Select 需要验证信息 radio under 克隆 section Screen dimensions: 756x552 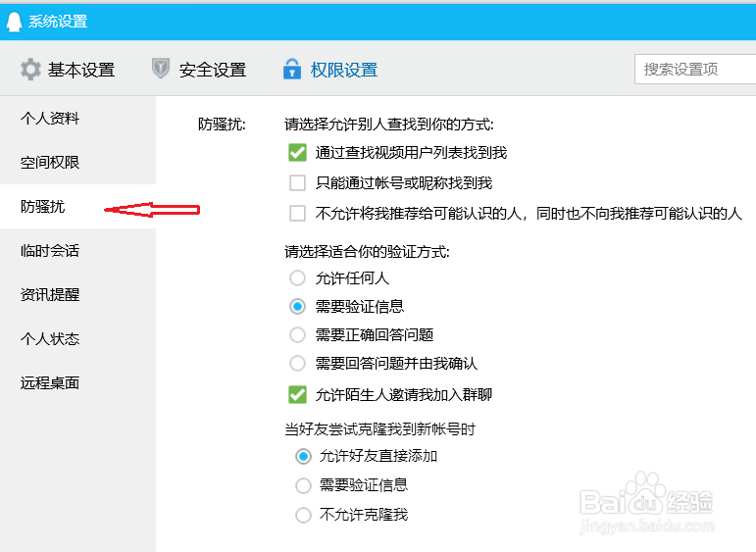[303, 485]
